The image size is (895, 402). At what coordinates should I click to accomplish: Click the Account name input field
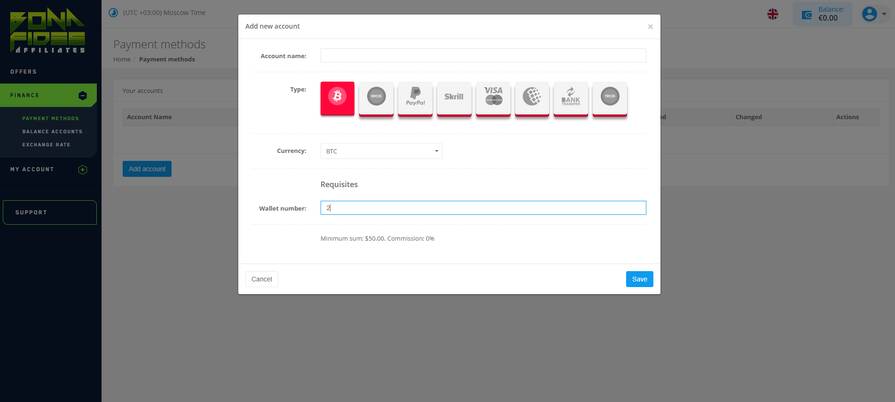(x=483, y=56)
